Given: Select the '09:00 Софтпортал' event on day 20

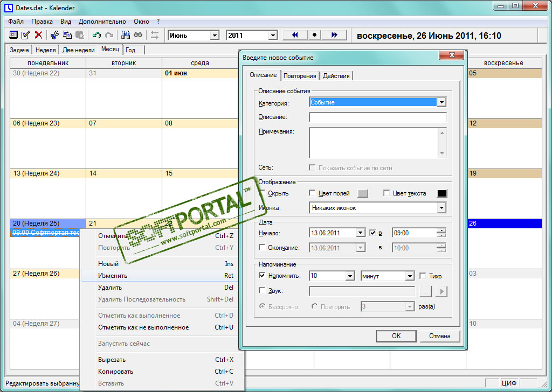Looking at the screenshot, I should pos(46,233).
